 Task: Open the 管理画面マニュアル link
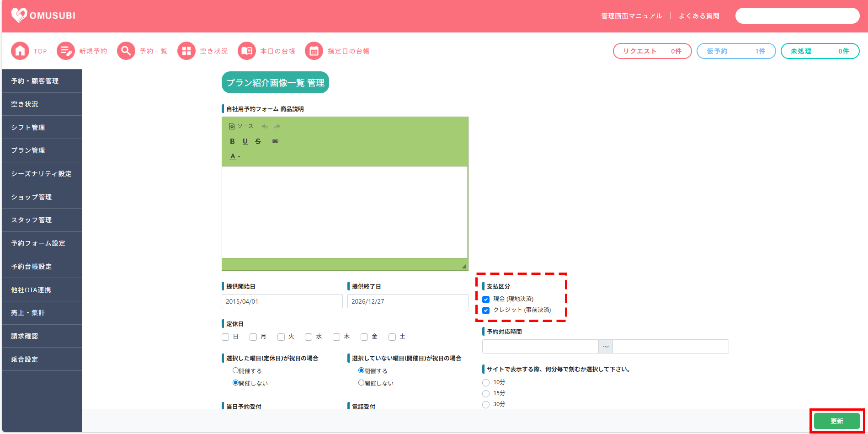click(x=631, y=16)
